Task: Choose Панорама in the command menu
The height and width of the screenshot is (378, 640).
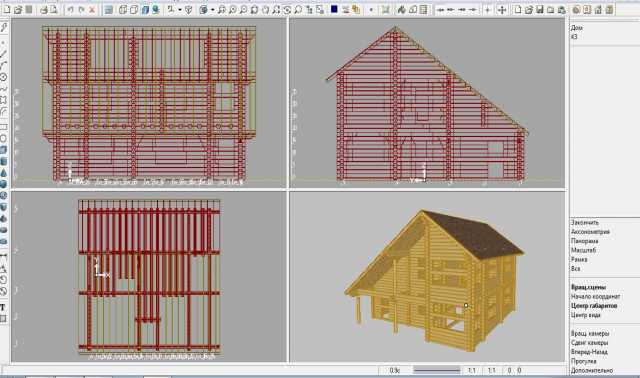Action: [x=584, y=241]
